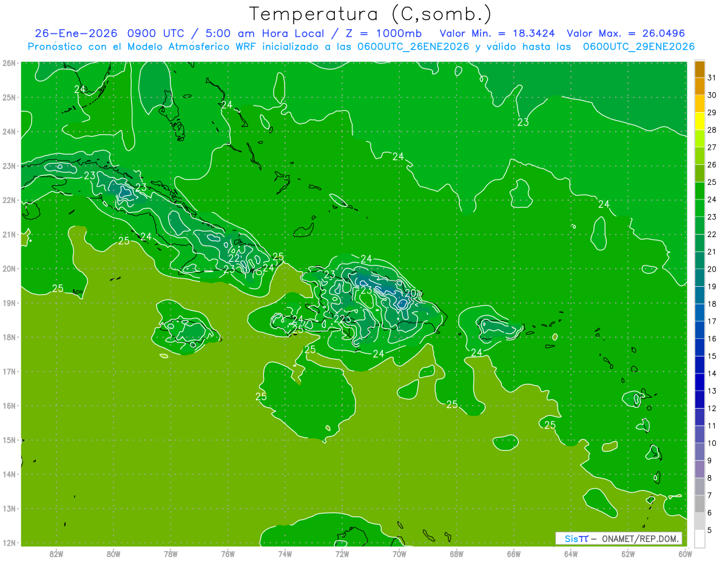Click the "62W" longitude axis label
The height and width of the screenshot is (562, 728).
tap(628, 554)
